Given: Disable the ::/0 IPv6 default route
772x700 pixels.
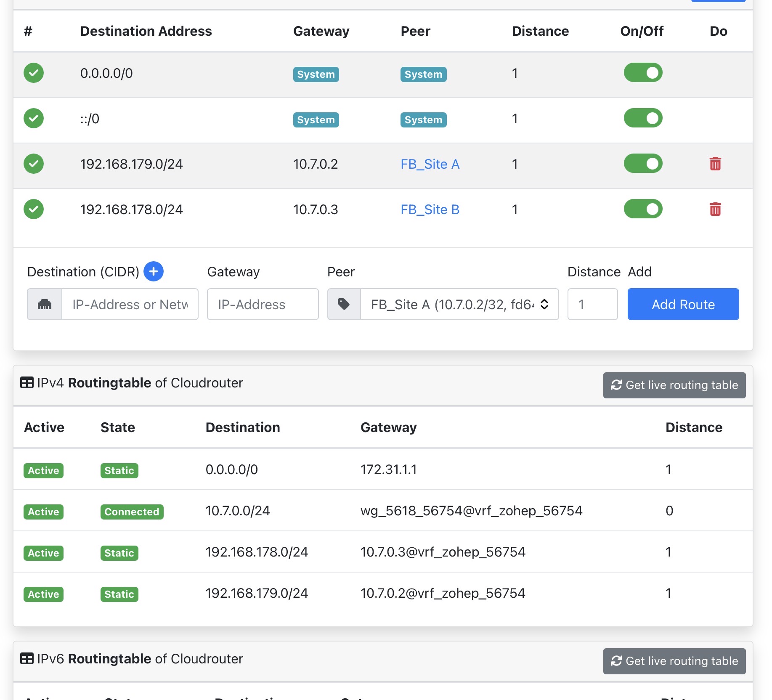Looking at the screenshot, I should click(x=642, y=119).
